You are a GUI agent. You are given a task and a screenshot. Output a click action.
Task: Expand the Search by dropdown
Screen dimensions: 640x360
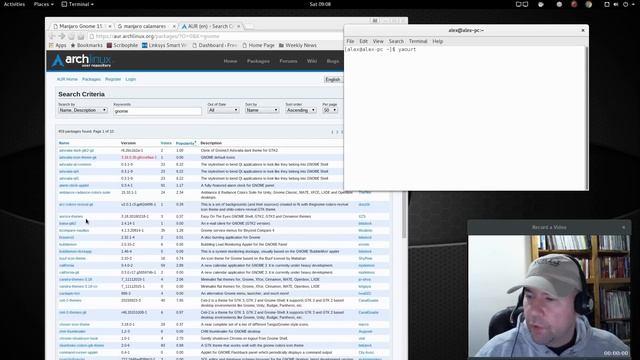coord(83,110)
